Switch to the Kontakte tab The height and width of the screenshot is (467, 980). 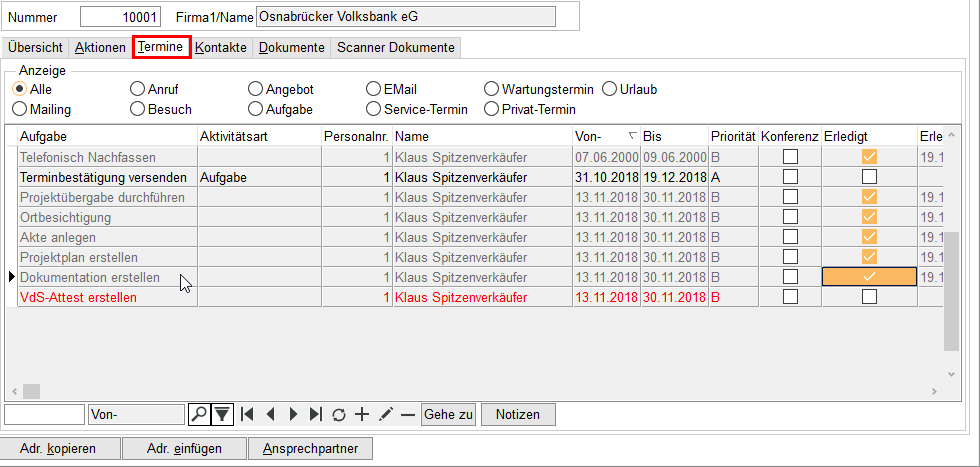pyautogui.click(x=221, y=47)
